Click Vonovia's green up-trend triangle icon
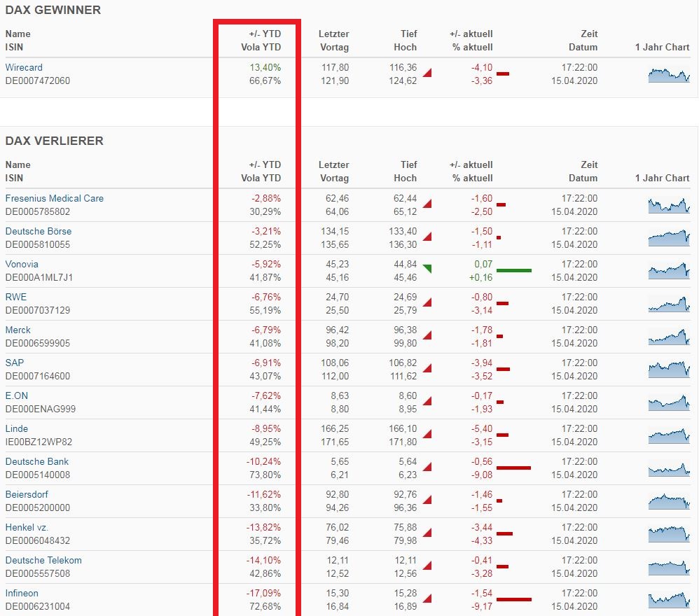699x616 pixels. (427, 268)
